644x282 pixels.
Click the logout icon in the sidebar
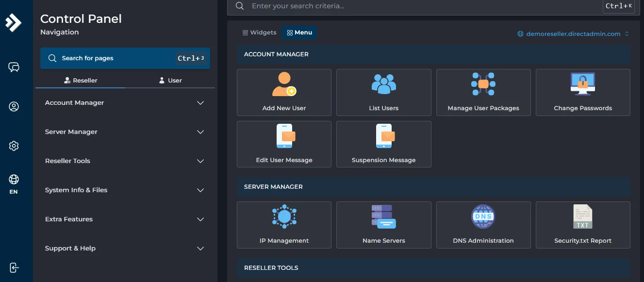(x=14, y=267)
